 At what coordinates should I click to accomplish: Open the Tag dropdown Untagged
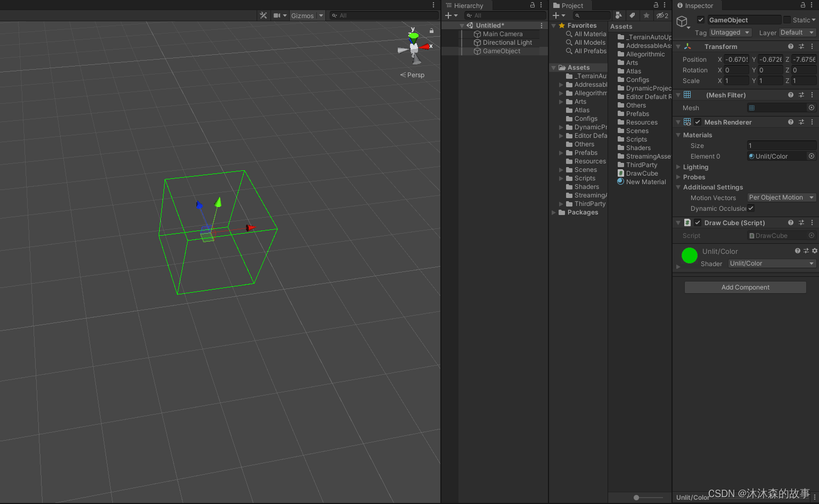(x=730, y=32)
